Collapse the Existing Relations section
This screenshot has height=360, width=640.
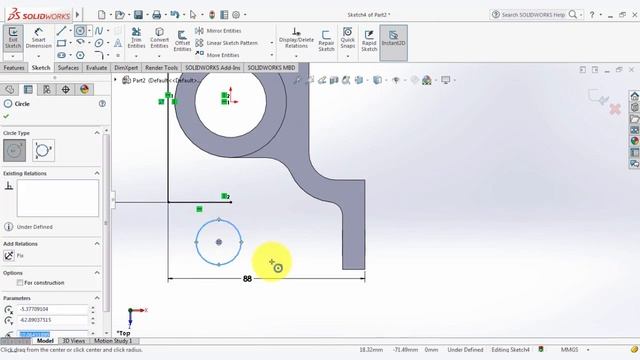pos(97,173)
